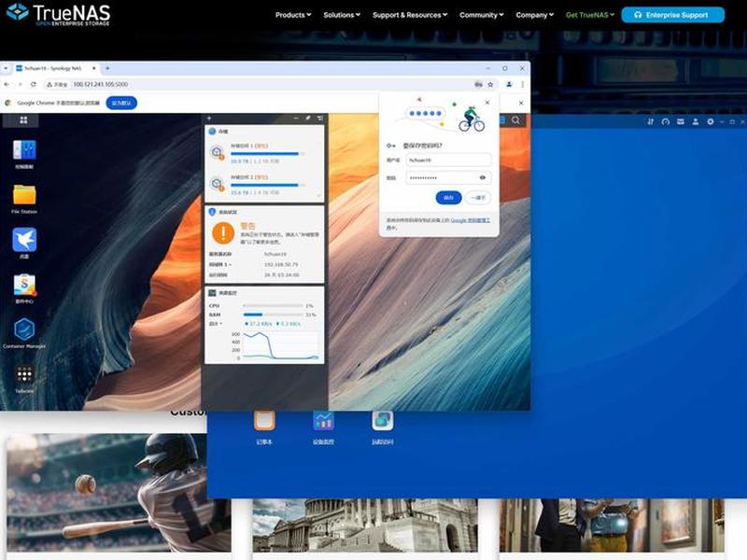This screenshot has width=747, height=560.
Task: Open the Google Password Manager link
Action: pyautogui.click(x=471, y=220)
